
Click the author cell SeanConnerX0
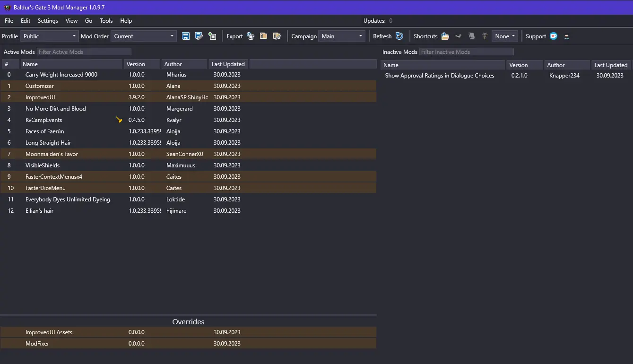(x=184, y=154)
